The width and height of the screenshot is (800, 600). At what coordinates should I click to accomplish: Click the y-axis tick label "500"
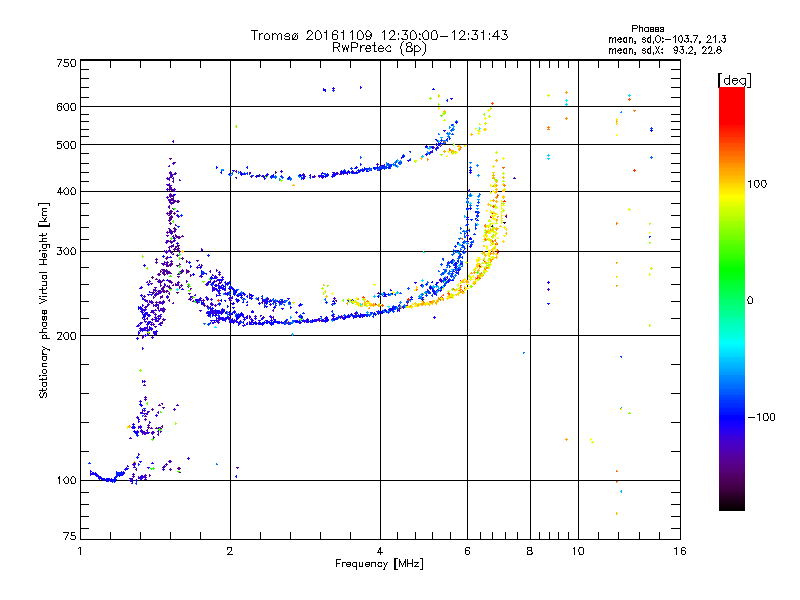66,145
